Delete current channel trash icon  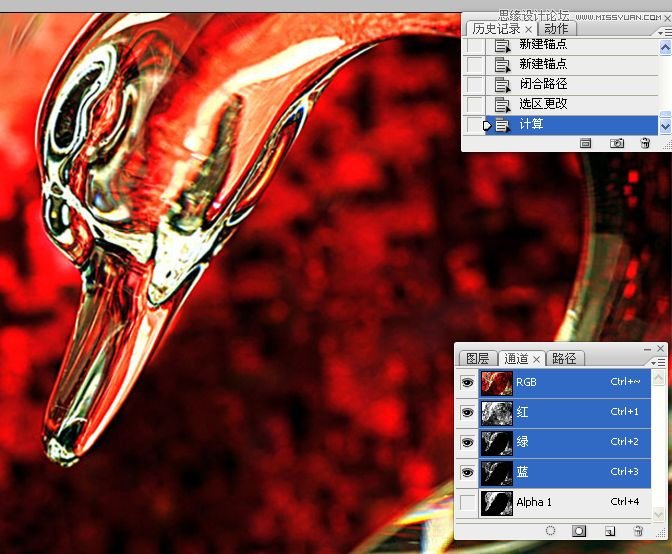pos(637,531)
